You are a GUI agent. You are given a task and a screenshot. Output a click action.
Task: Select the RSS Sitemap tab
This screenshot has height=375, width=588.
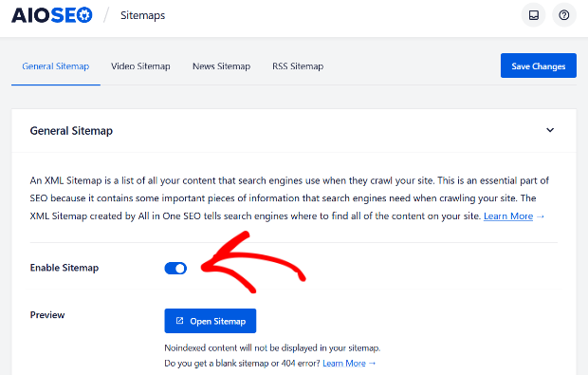[x=298, y=66]
